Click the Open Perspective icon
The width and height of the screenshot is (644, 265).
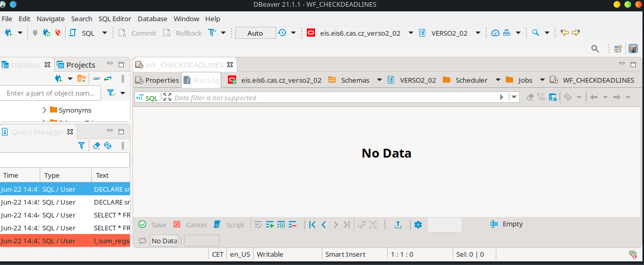[618, 49]
